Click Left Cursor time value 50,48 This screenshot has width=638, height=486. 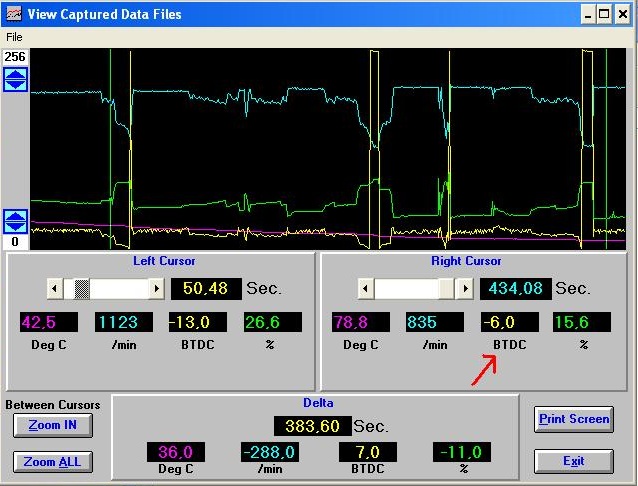pyautogui.click(x=206, y=289)
